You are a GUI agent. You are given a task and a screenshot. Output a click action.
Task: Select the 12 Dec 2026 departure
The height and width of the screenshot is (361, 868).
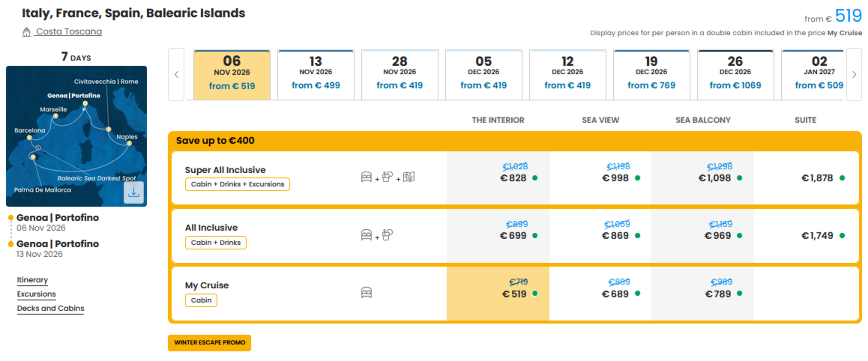coord(568,74)
